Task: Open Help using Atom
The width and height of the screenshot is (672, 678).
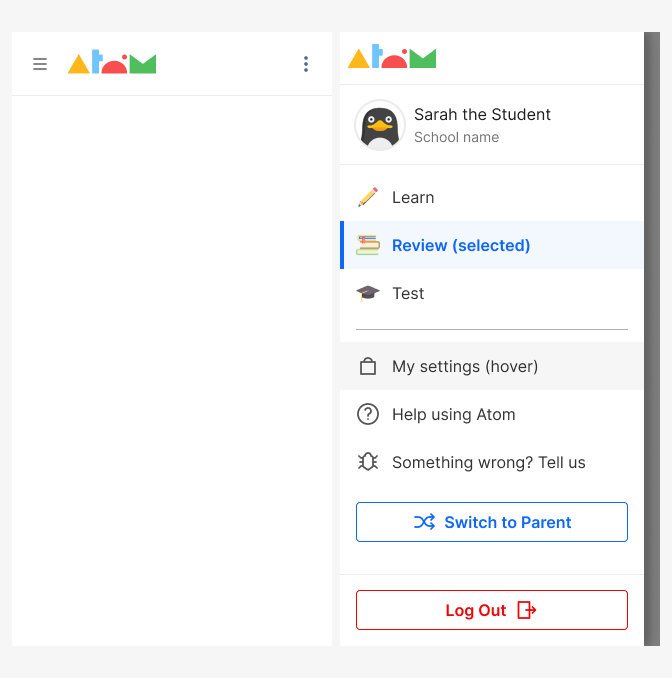Action: (x=492, y=414)
